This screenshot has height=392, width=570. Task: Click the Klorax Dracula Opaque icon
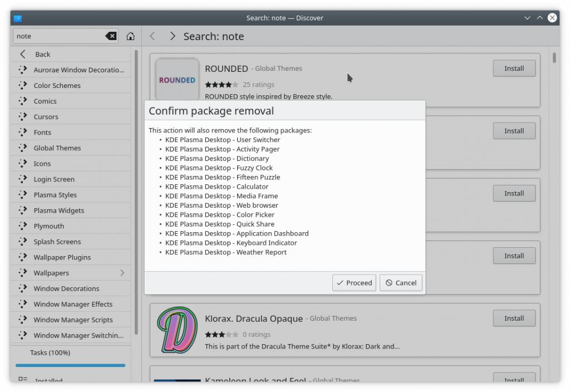point(177,329)
